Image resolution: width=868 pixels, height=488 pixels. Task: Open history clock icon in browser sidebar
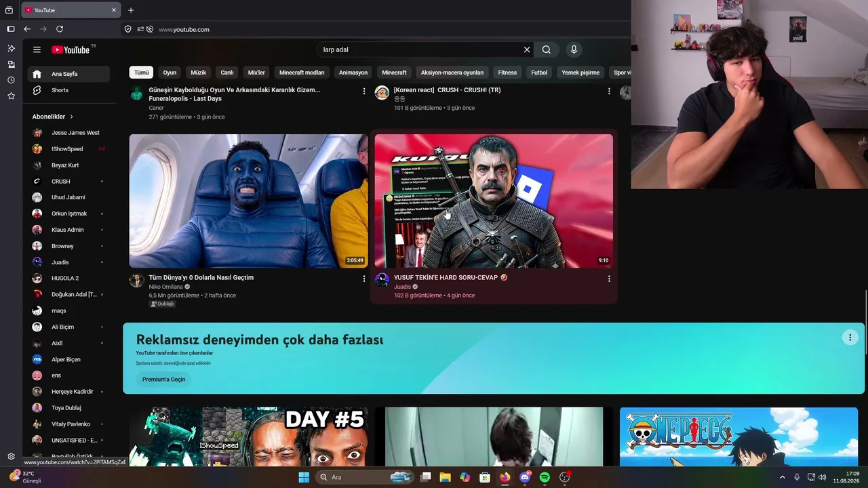click(x=11, y=80)
